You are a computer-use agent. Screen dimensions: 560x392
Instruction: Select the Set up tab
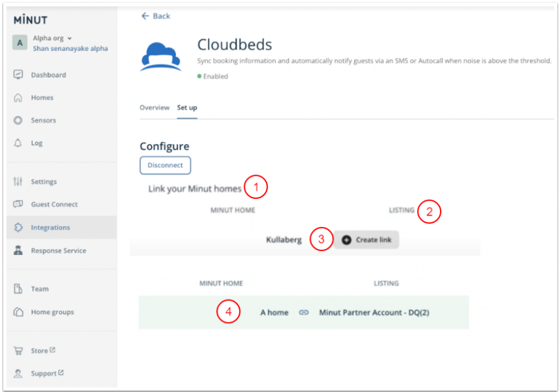coord(187,108)
